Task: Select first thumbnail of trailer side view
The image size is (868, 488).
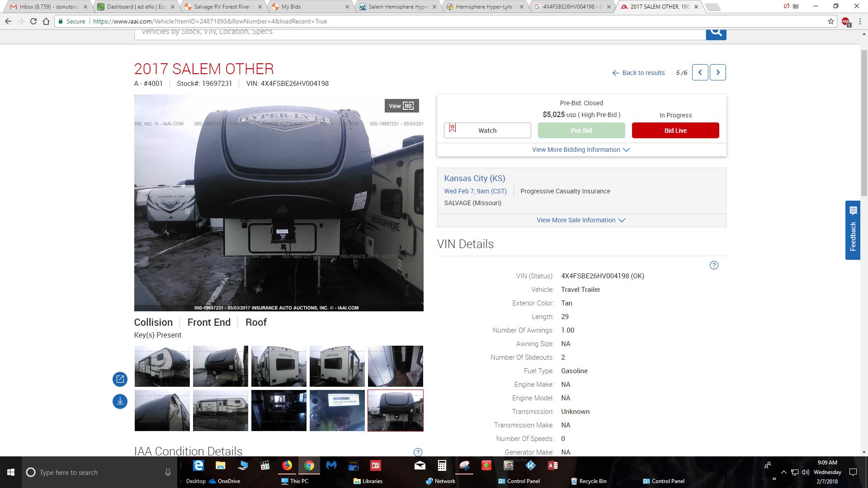Action: 162,366
